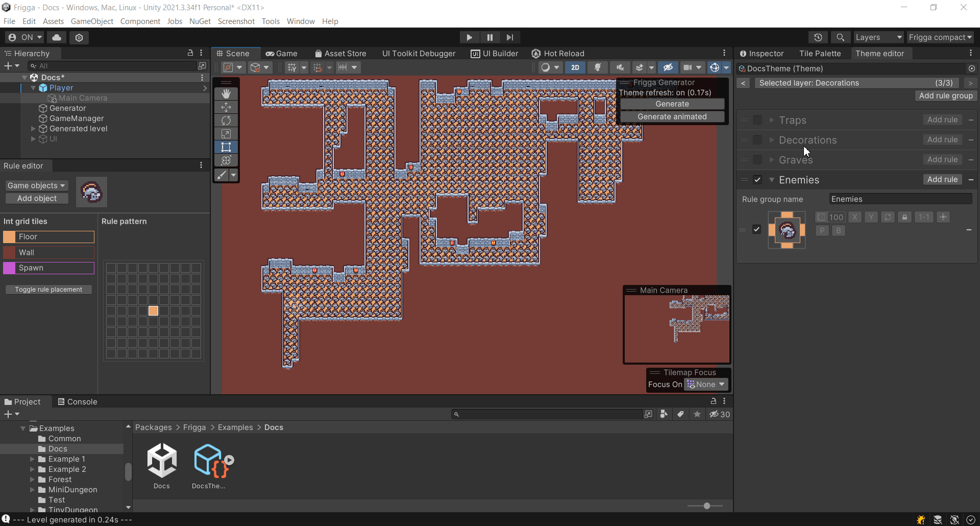Click the custom editor brush tool
The image size is (980, 526).
click(222, 175)
